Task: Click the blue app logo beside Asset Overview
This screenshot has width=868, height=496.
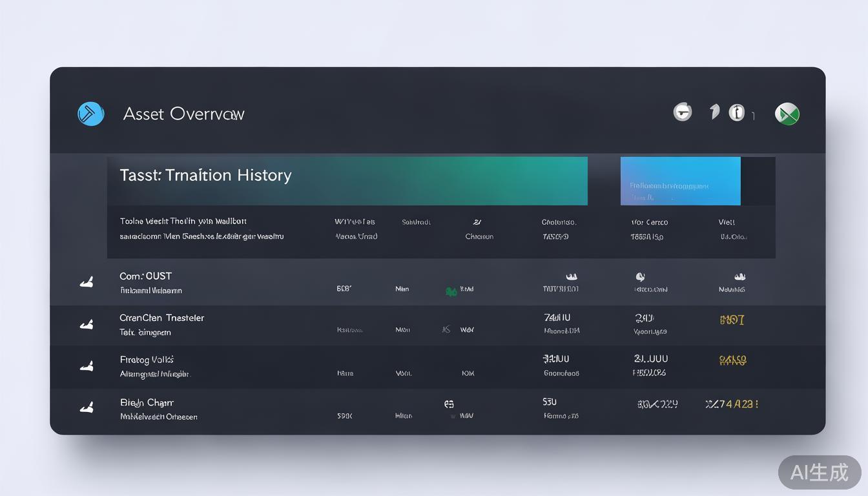Action: point(91,114)
